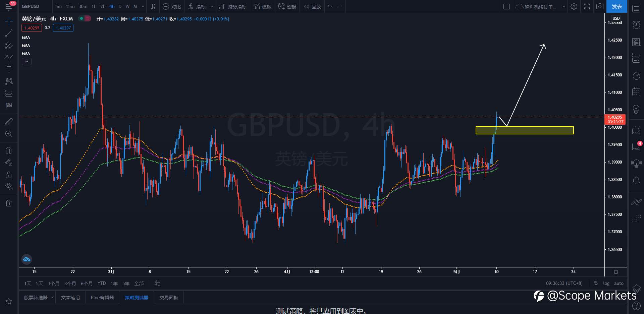This screenshot has width=644, height=314.
Task: Open the notifications bell panel
Action: tap(636, 181)
